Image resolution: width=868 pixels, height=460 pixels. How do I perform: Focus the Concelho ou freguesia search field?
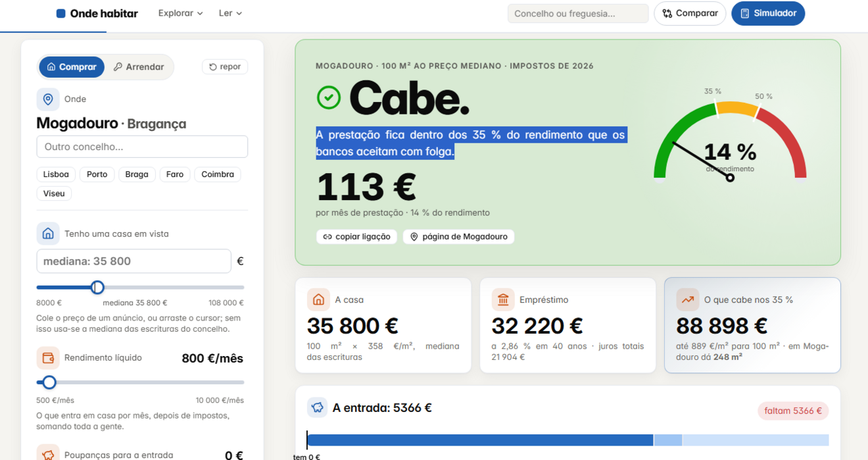tap(578, 13)
